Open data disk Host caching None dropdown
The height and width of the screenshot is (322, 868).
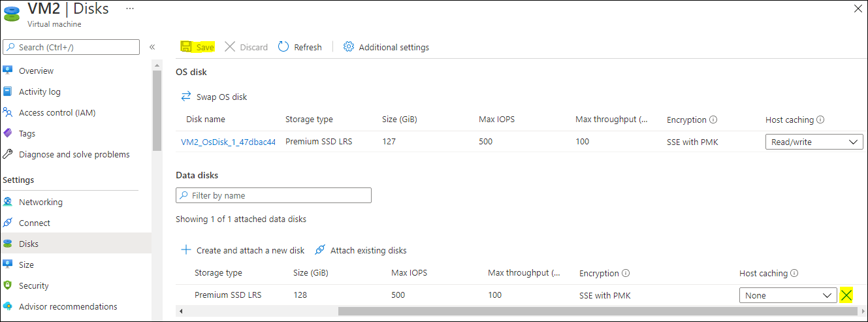(788, 295)
